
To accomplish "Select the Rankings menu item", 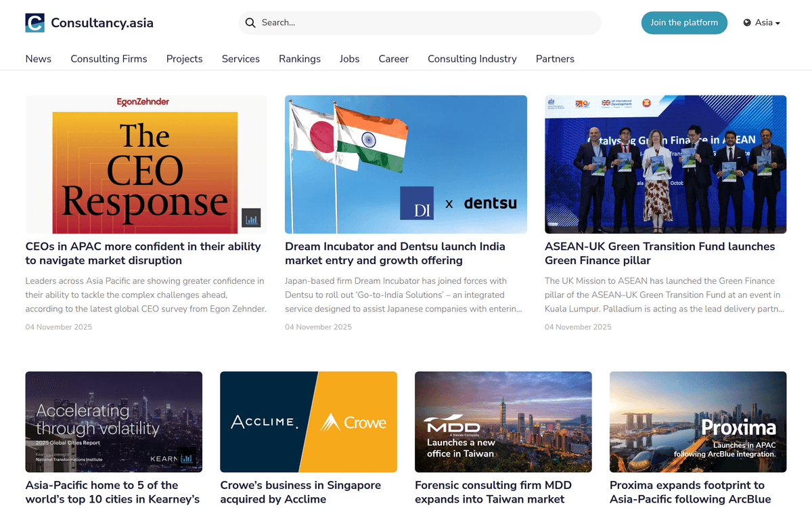I will tap(300, 59).
